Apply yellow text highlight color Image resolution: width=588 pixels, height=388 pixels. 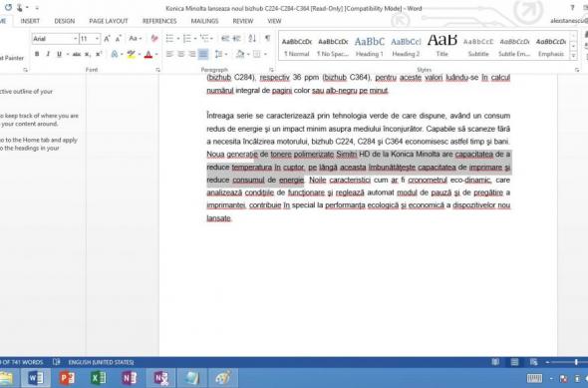[131, 54]
